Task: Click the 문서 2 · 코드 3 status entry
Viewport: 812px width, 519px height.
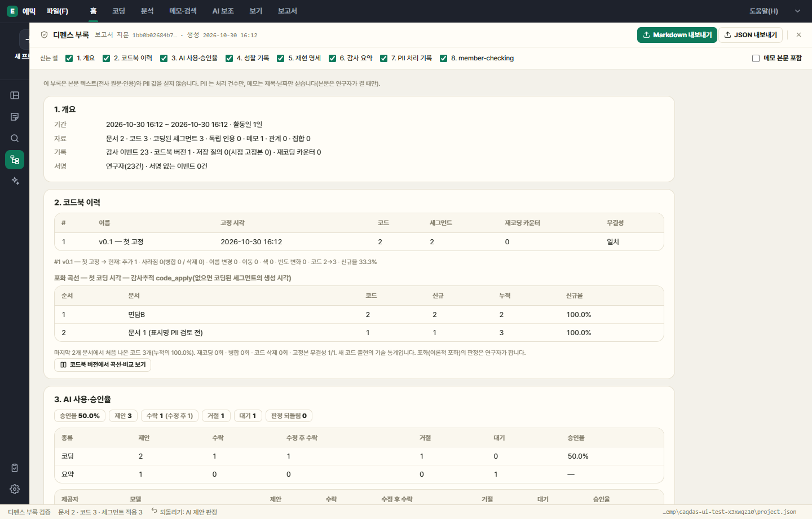Action: 100,512
